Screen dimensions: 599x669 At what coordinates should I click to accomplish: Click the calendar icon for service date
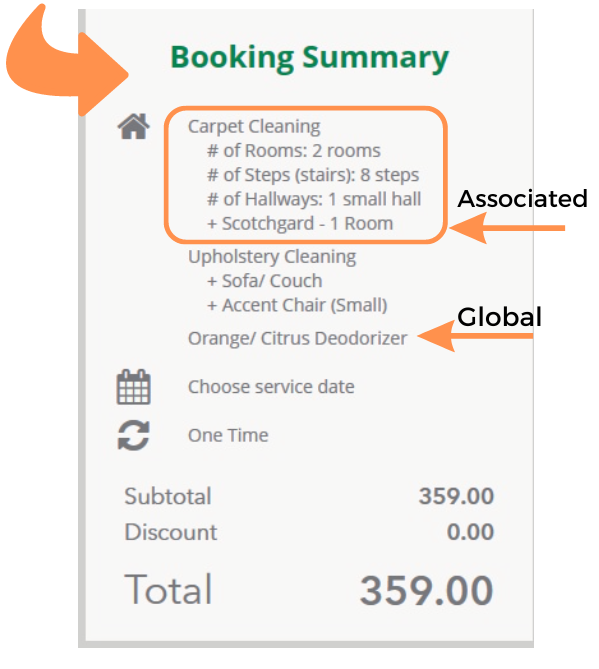tap(134, 387)
